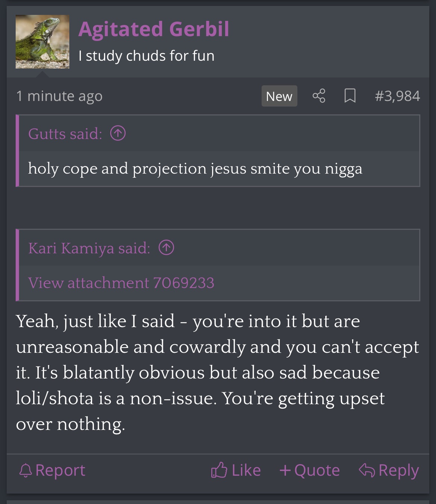Click the up-arrow icon beside Gutts said

118,133
